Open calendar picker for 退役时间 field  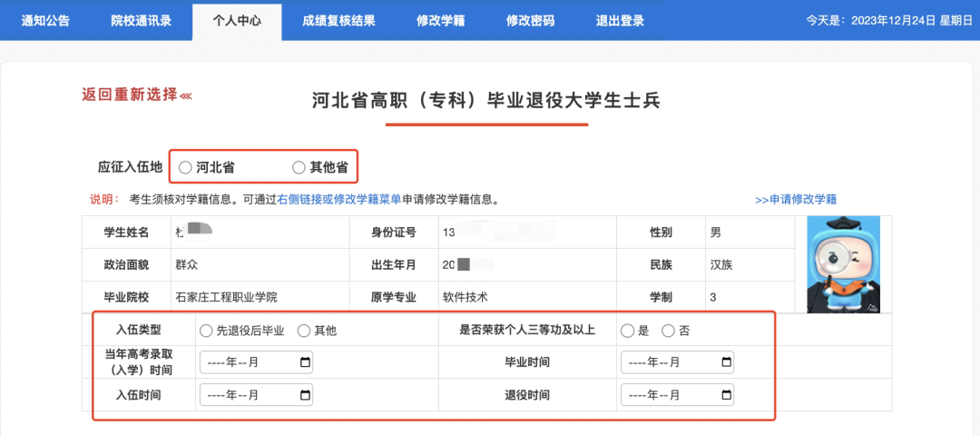pos(726,395)
